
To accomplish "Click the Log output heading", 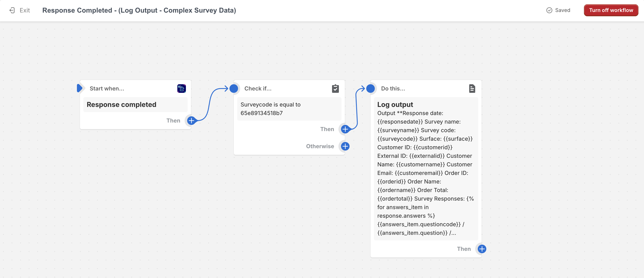I will (395, 105).
